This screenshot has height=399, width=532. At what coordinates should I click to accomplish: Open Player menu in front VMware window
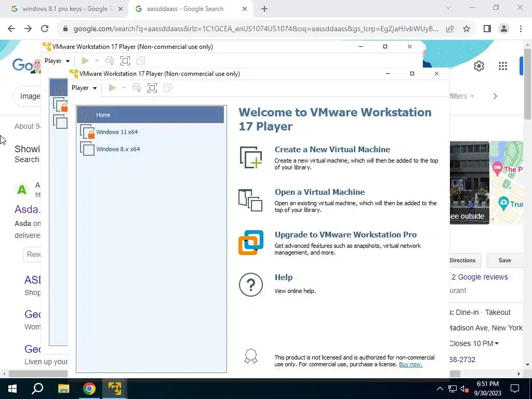click(84, 88)
